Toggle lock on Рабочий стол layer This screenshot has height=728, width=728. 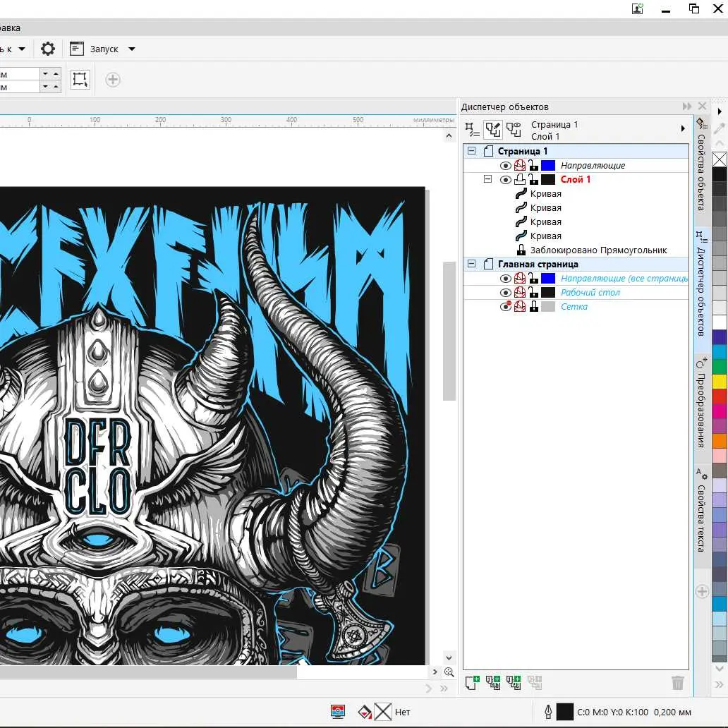pyautogui.click(x=533, y=293)
